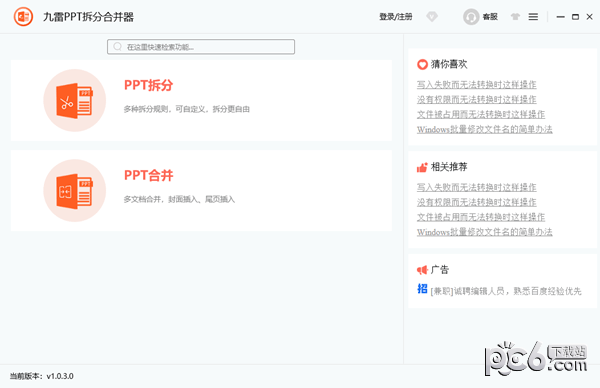The image size is (600, 388).
Task: Open 没有权限 link under 猜你喜欢
Action: pyautogui.click(x=476, y=99)
